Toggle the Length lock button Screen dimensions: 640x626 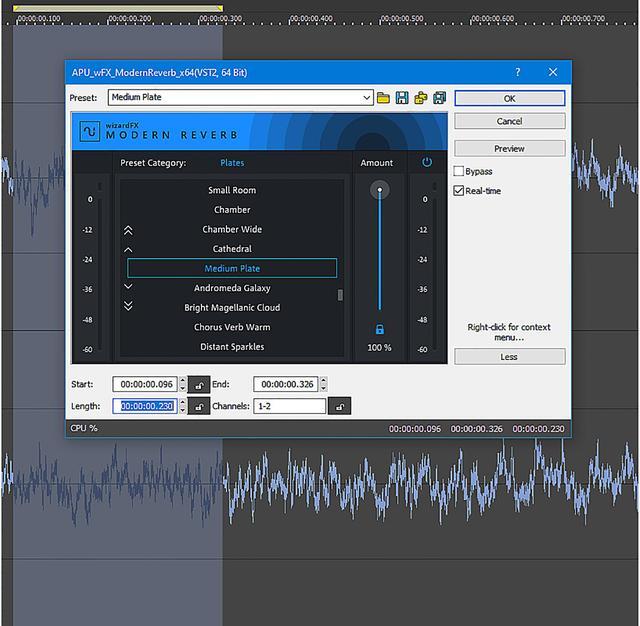click(199, 406)
